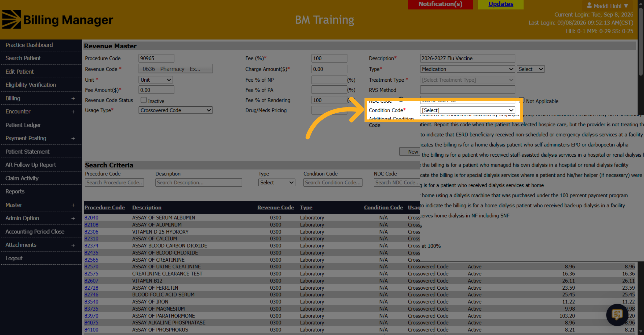Open the Updates link

(x=501, y=4)
